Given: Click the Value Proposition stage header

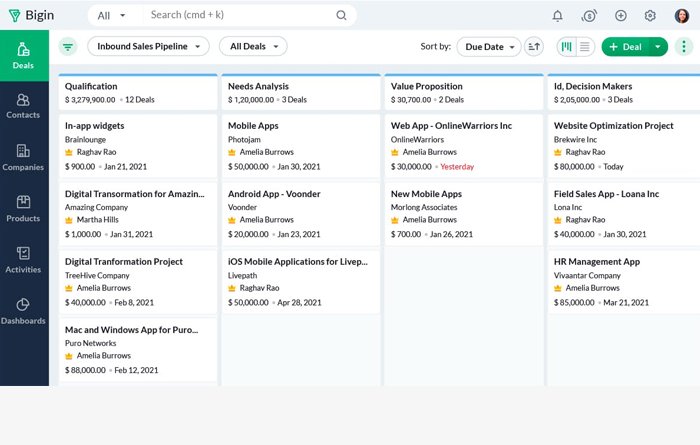Looking at the screenshot, I should point(464,92).
